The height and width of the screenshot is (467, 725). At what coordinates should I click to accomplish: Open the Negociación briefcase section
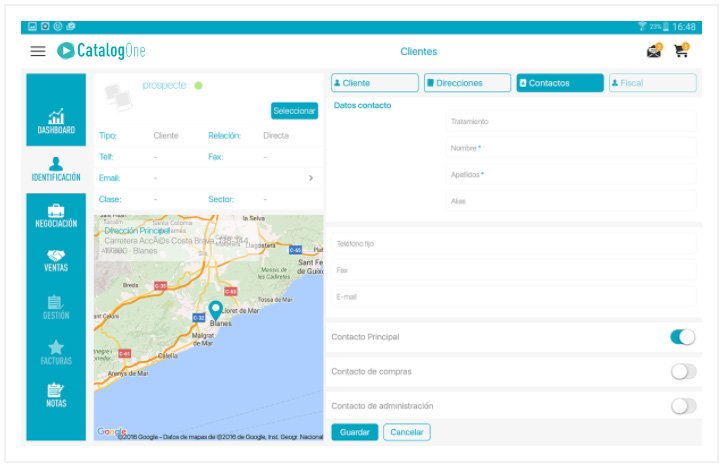pos(56,215)
